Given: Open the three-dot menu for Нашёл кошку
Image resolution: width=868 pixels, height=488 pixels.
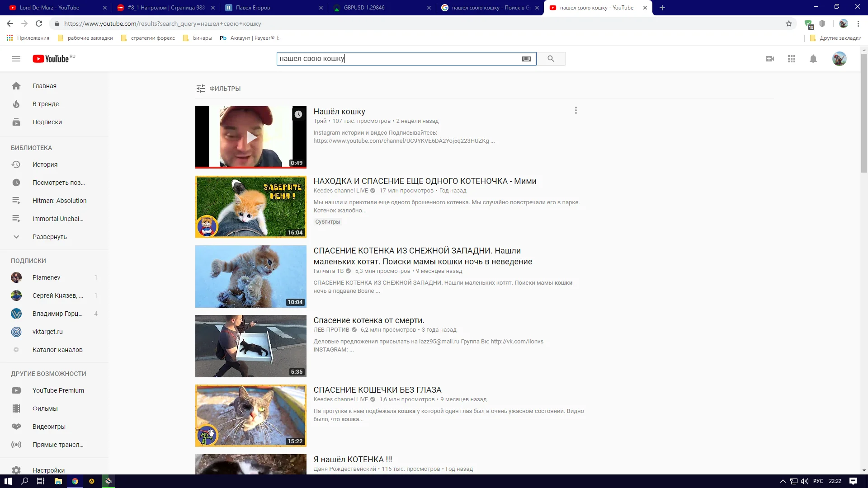Looking at the screenshot, I should click(576, 110).
